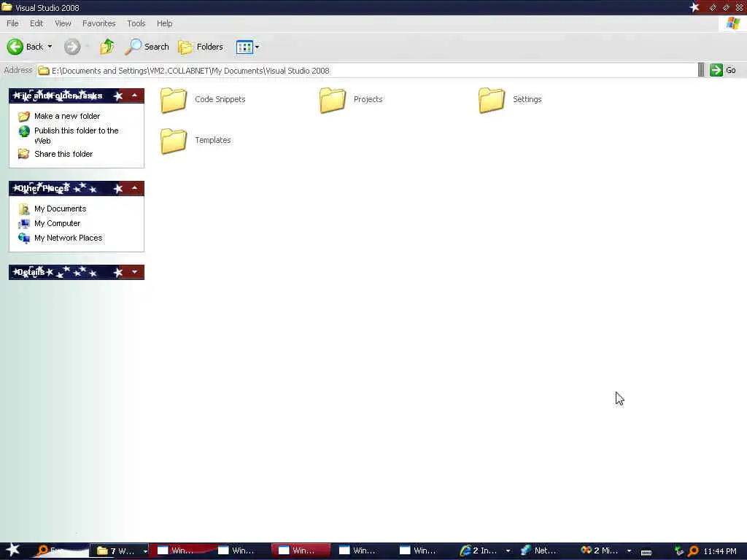Switch to the 'Net…' taskbar window

point(539,551)
